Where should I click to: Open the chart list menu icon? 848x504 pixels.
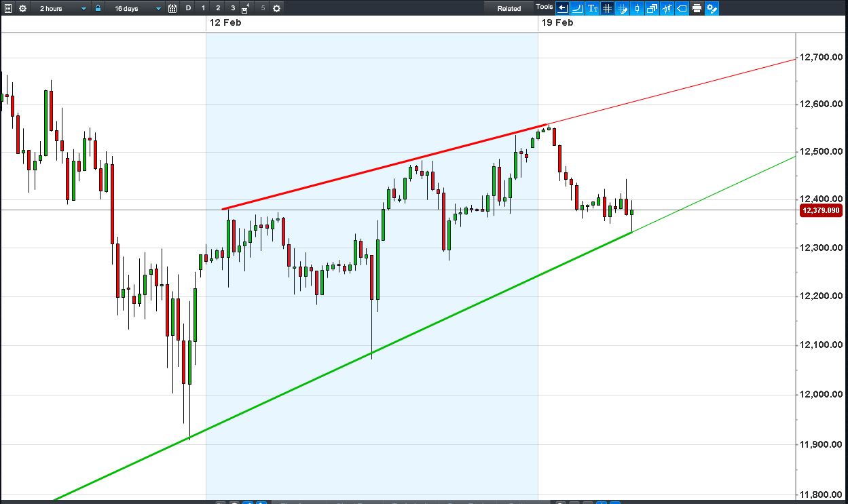(x=8, y=8)
